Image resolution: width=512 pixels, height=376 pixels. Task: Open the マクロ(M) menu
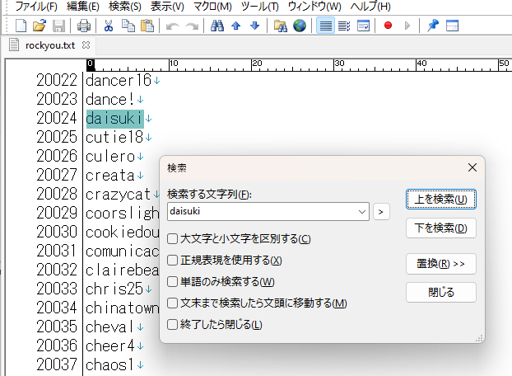(213, 6)
